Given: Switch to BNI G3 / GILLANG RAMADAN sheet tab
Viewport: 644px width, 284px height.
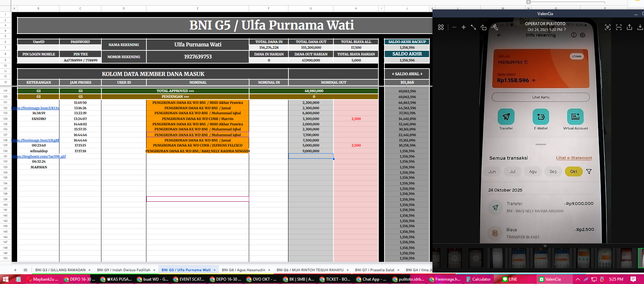Looking at the screenshot, I should tap(60, 270).
